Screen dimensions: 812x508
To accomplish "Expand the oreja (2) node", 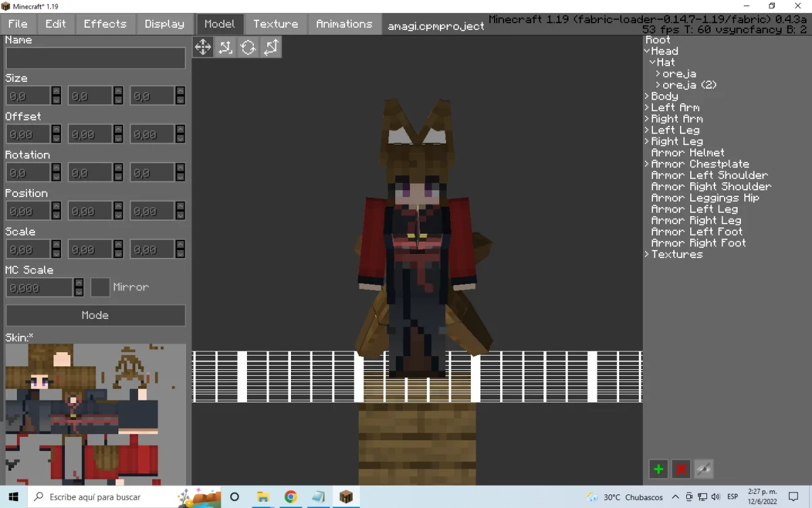I will [658, 85].
